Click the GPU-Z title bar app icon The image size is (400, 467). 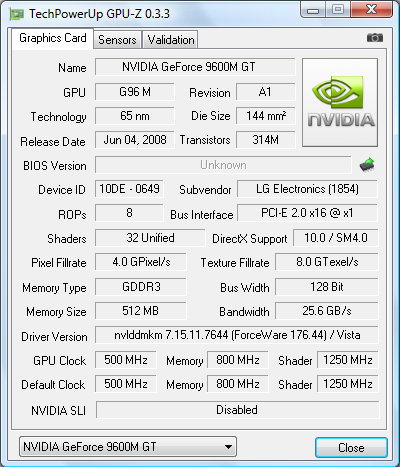pos(17,14)
